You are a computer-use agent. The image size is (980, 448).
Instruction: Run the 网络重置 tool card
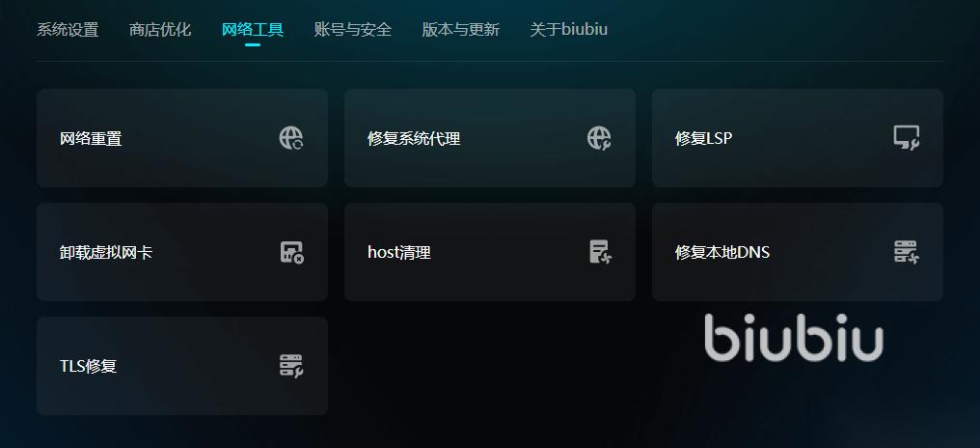182,138
